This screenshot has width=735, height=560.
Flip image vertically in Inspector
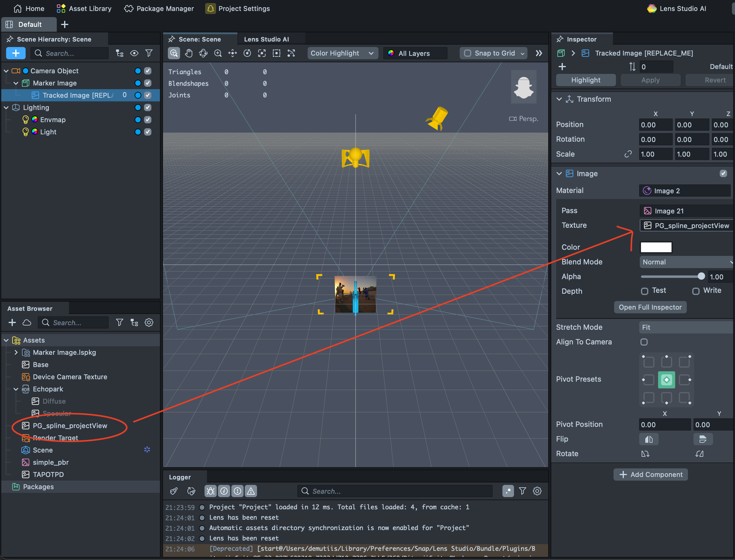[703, 439]
